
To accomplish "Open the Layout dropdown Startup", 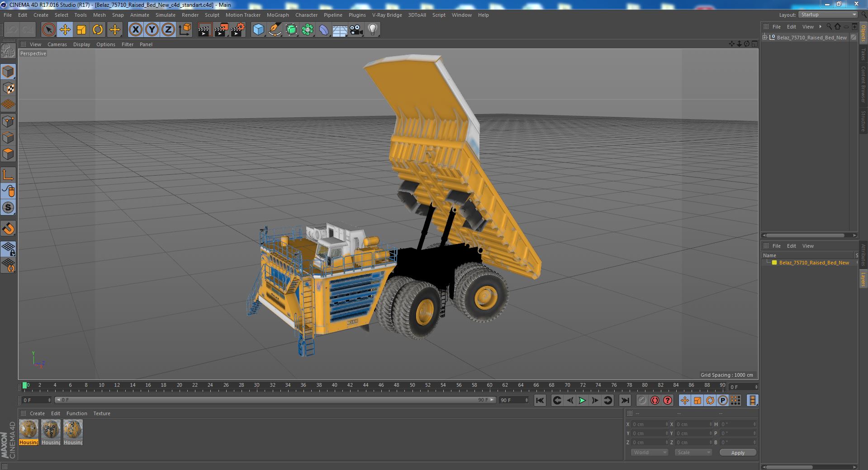I will click(x=828, y=14).
